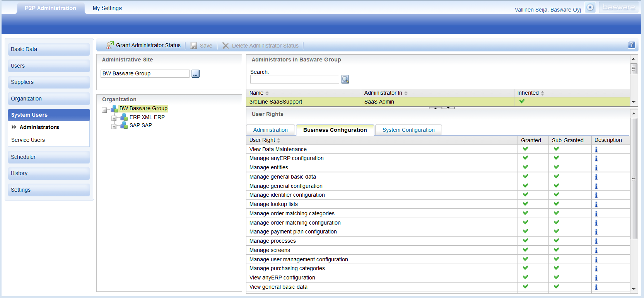The width and height of the screenshot is (644, 298).
Task: Open info icon for Manage entities
Action: (596, 168)
